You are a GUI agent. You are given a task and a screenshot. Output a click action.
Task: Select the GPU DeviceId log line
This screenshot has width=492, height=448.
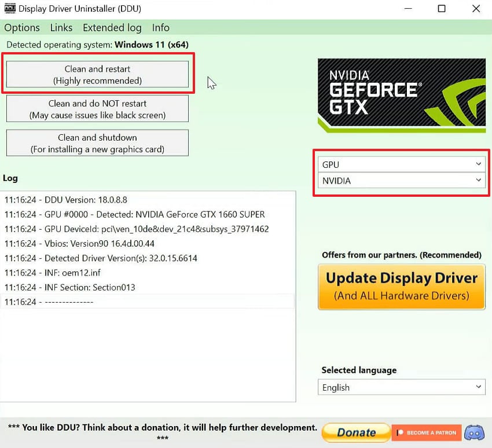pyautogui.click(x=148, y=229)
